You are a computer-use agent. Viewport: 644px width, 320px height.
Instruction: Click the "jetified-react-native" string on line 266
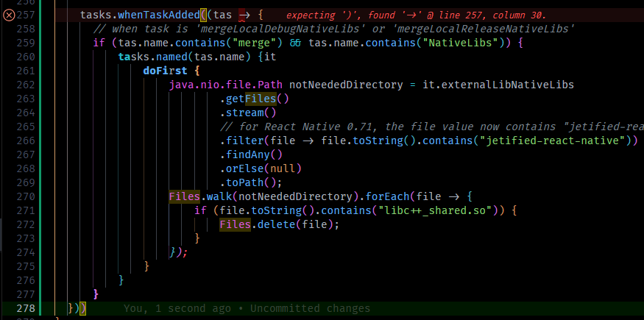click(552, 141)
